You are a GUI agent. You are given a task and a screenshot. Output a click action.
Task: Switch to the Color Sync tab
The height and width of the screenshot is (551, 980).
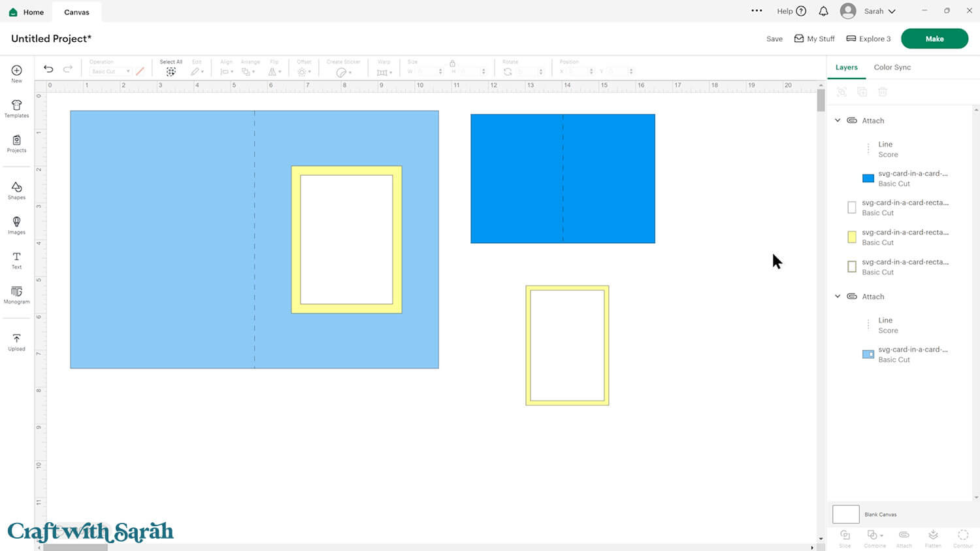coord(892,67)
